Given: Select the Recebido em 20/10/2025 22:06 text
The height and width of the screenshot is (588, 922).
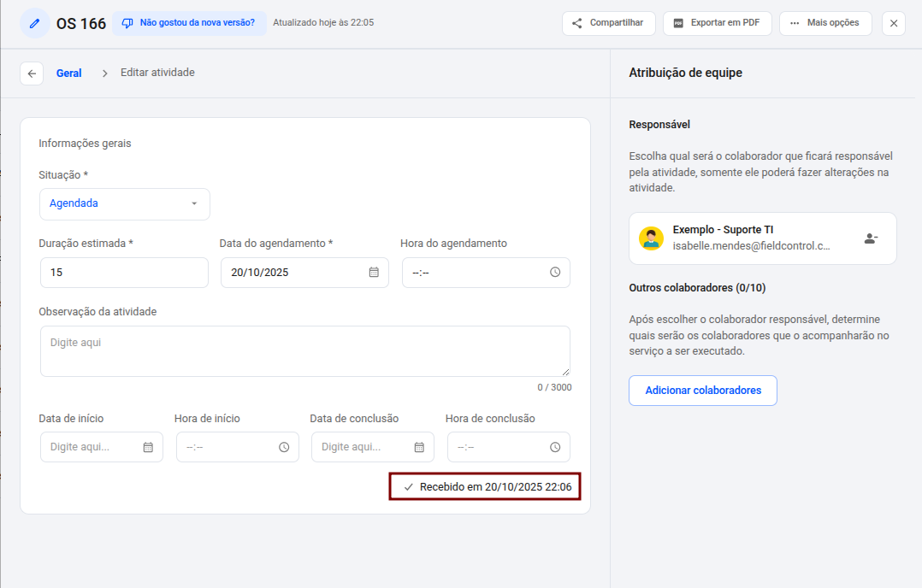Looking at the screenshot, I should pyautogui.click(x=496, y=487).
